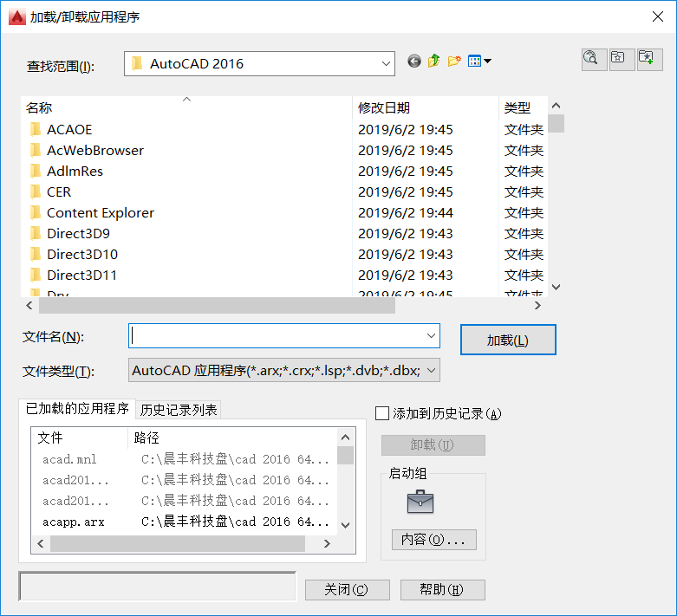
Task: Go up one folder level
Action: (x=434, y=61)
